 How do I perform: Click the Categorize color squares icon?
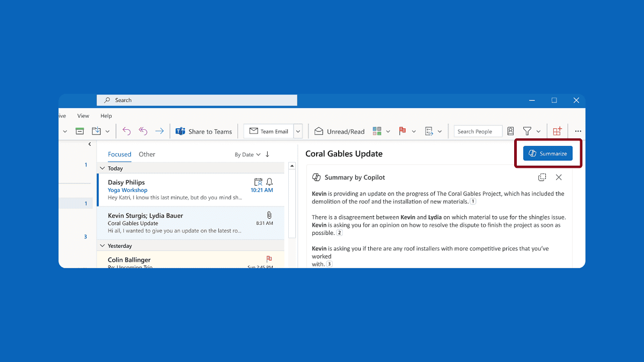(377, 131)
